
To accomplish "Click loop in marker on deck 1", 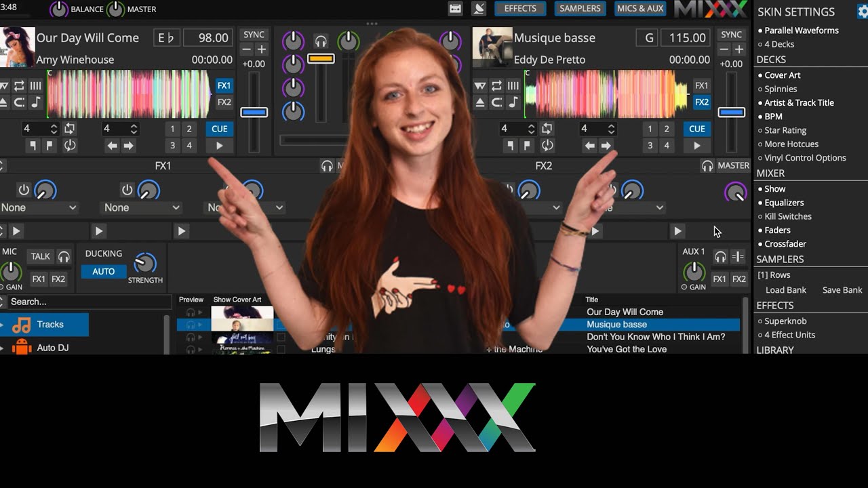I will coord(33,145).
